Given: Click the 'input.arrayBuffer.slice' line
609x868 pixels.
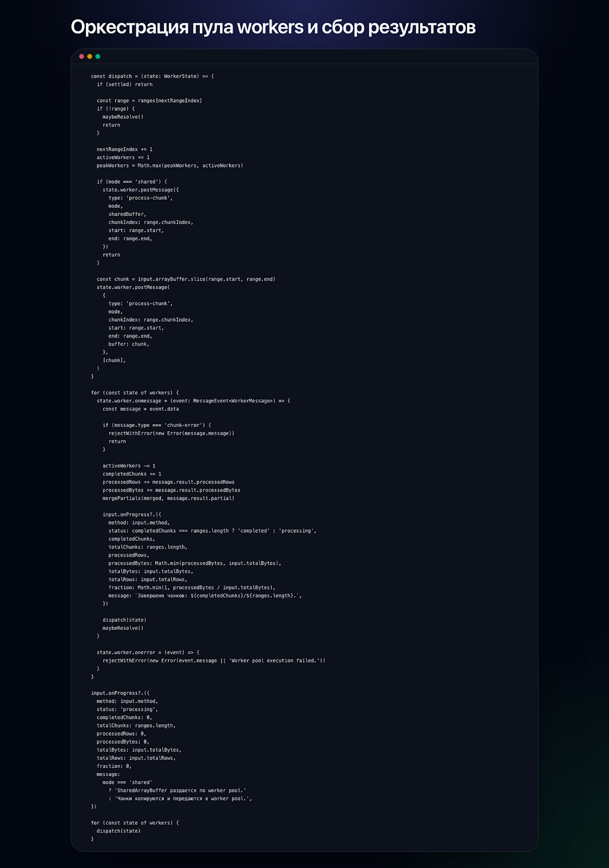Looking at the screenshot, I should pos(186,279).
